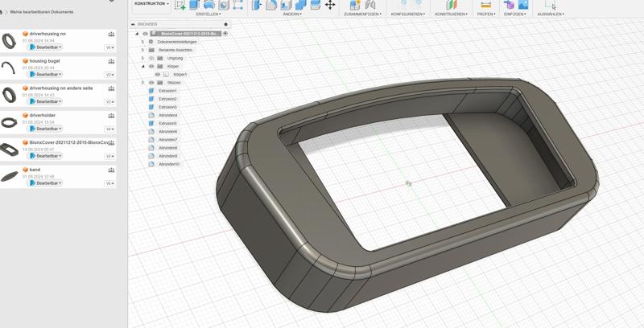Collapse the Körper folder tree
This screenshot has width=644, height=328.
[143, 66]
